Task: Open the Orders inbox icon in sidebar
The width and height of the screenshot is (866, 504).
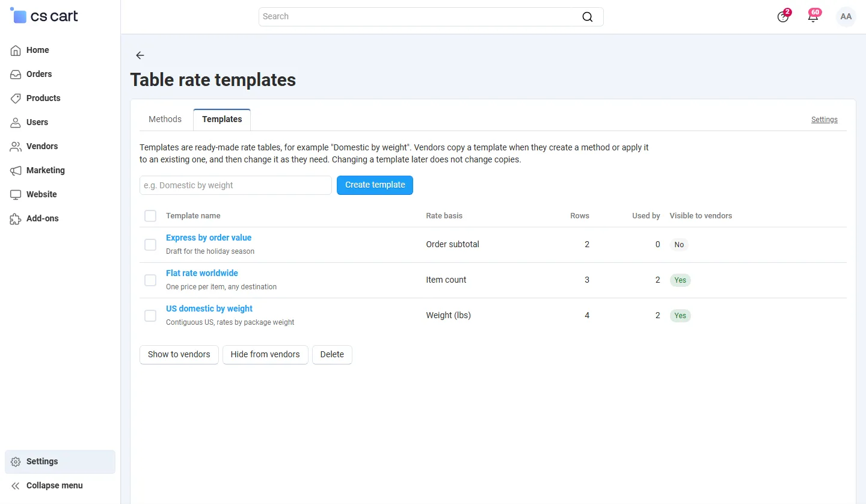Action: point(16,75)
